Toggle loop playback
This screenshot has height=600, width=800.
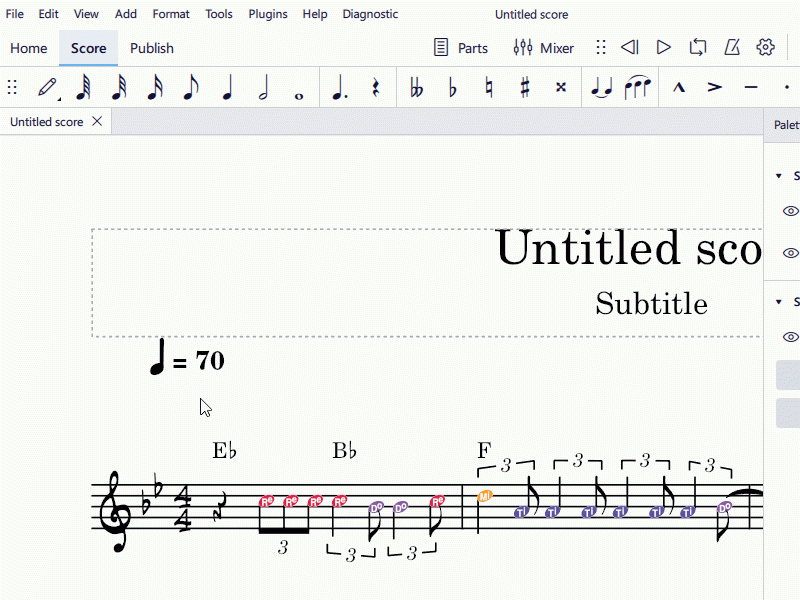coord(698,47)
